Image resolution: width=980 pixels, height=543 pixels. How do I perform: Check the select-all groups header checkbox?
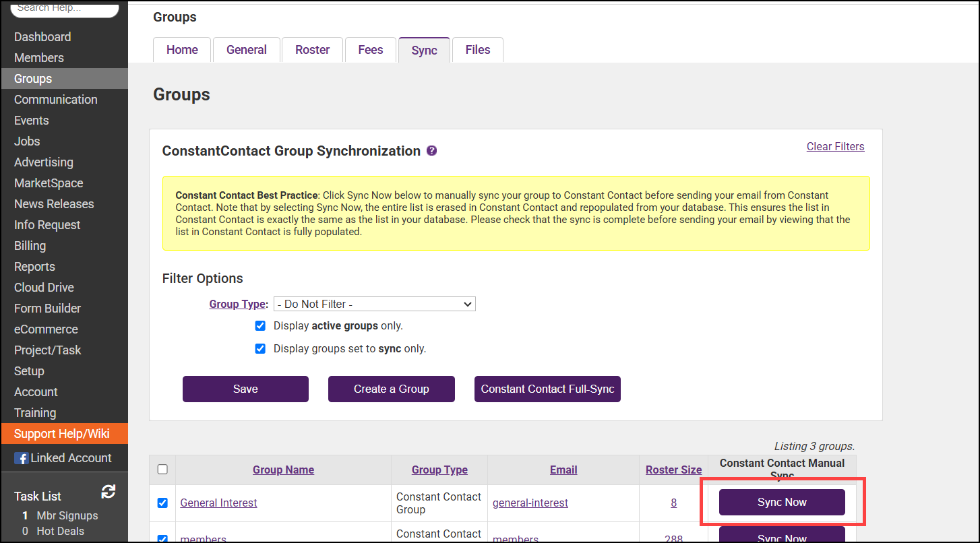[162, 470]
